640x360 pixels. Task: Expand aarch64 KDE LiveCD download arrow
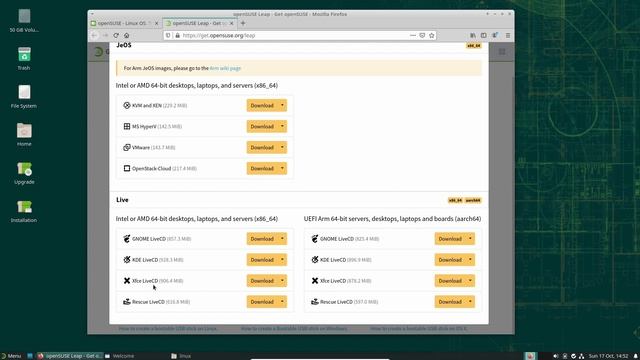coord(470,260)
